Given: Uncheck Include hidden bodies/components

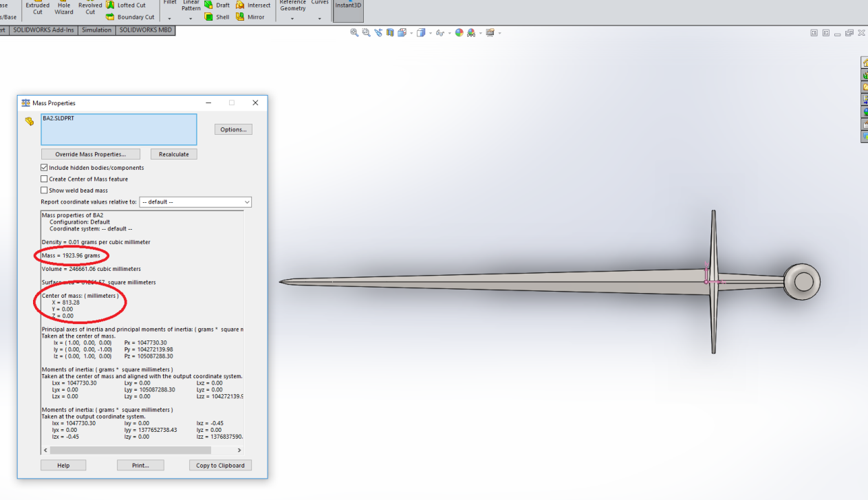Looking at the screenshot, I should pos(45,168).
